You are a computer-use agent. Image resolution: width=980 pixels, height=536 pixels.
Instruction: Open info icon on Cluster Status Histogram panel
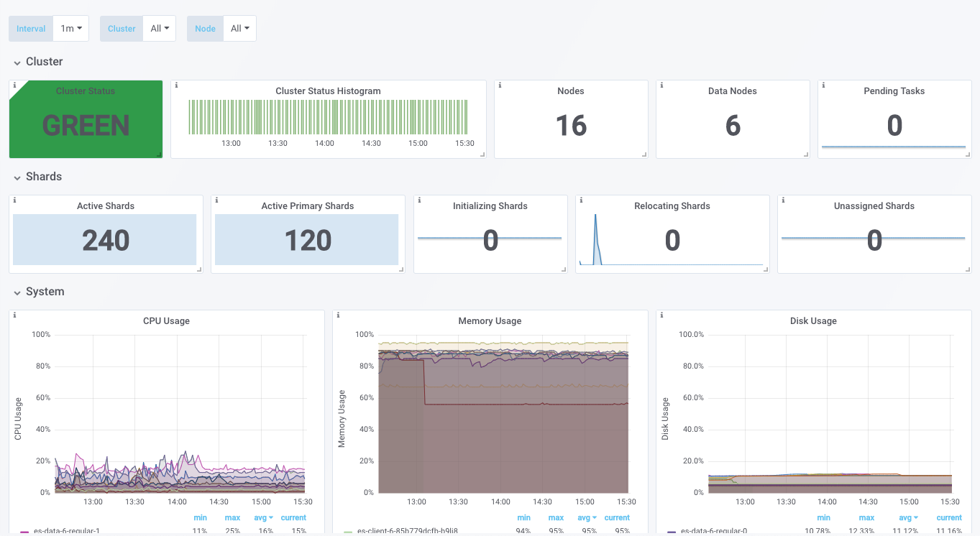point(176,85)
